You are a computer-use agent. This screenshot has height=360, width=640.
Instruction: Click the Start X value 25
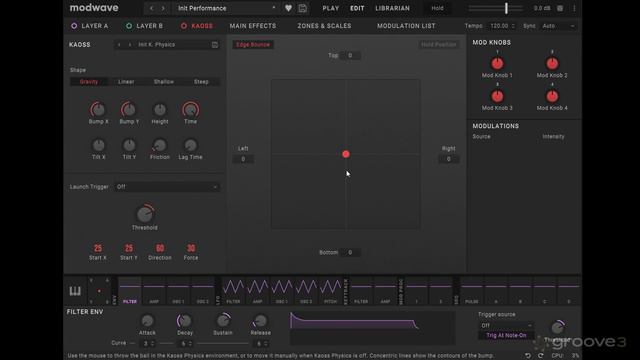[98, 248]
